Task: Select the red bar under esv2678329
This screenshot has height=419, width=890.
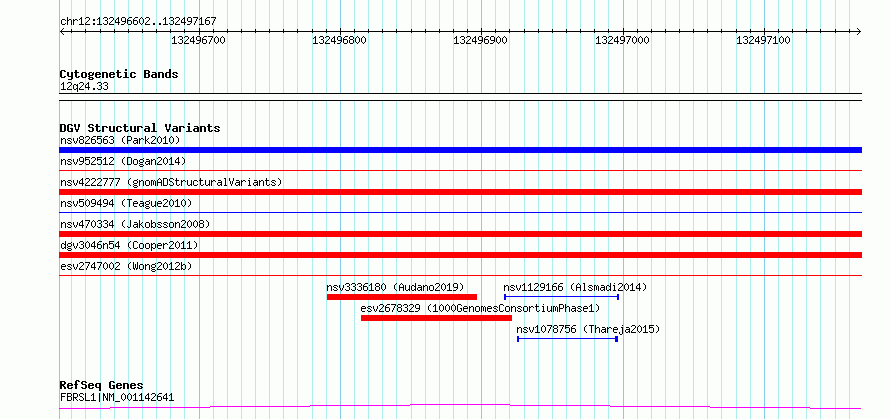Action: tap(436, 318)
